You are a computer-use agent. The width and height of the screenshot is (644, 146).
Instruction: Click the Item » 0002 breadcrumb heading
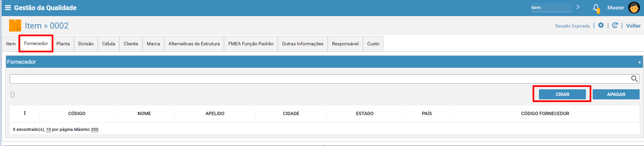coord(47,26)
